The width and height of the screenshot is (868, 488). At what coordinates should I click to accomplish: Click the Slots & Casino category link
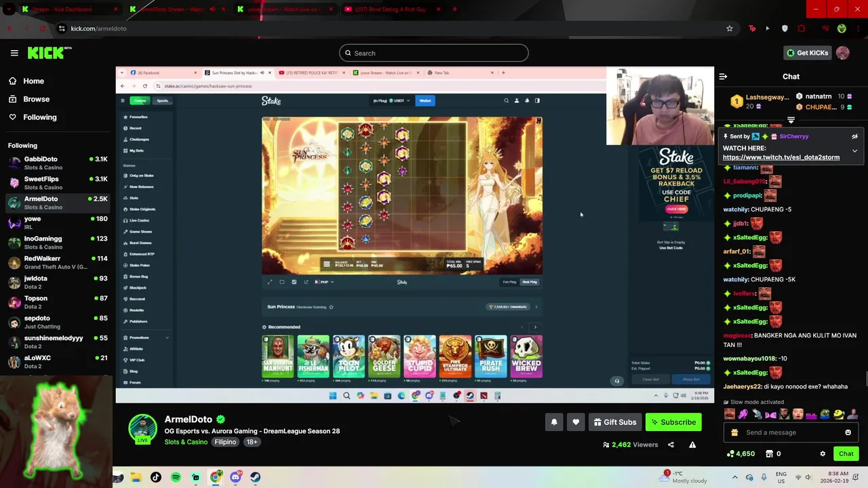(186, 442)
